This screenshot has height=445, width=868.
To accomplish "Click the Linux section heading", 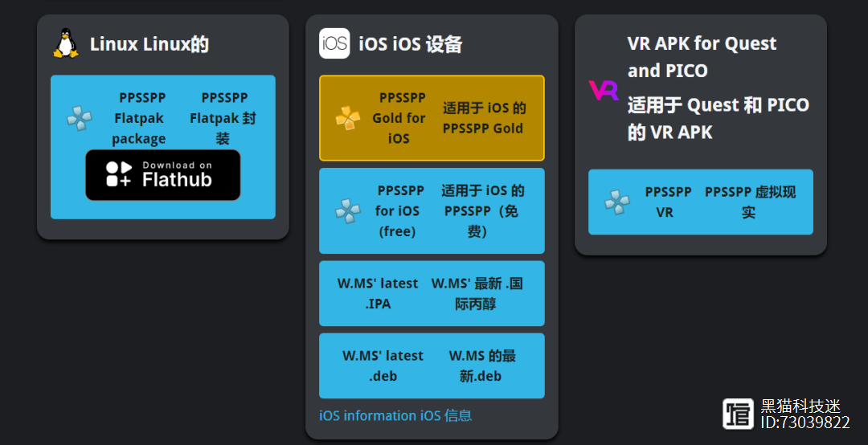I will coord(149,43).
